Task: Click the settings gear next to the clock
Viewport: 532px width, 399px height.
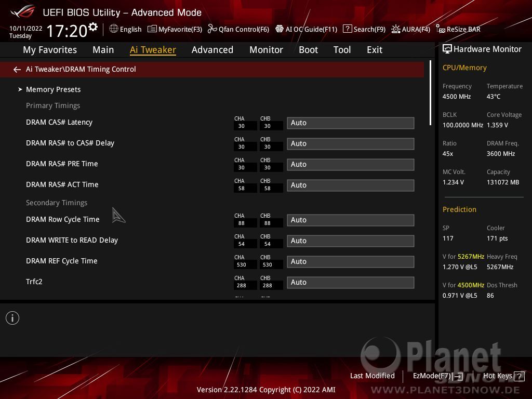Action: coord(92,26)
